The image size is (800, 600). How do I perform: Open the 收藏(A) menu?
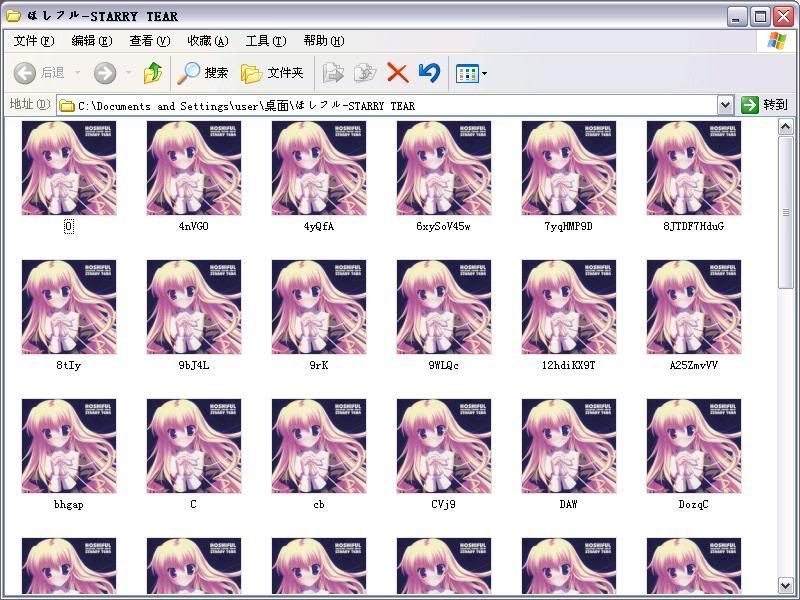tap(208, 41)
